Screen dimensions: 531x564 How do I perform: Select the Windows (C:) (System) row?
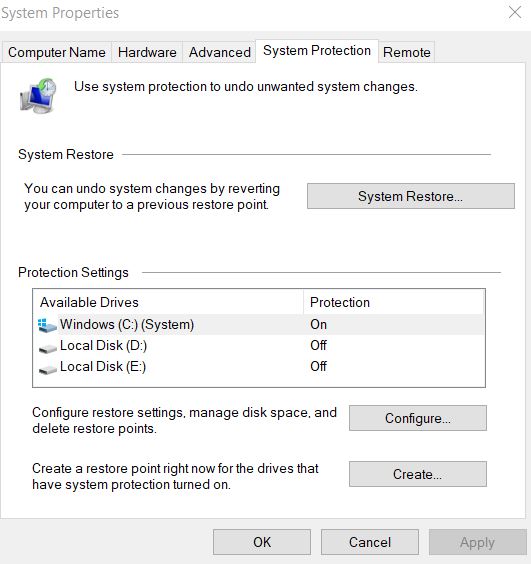point(259,324)
